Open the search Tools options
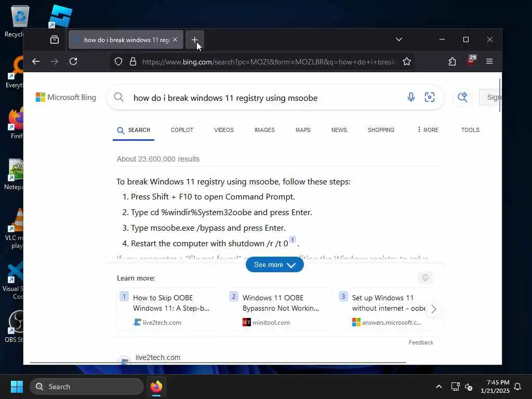This screenshot has height=399, width=532. tap(470, 130)
